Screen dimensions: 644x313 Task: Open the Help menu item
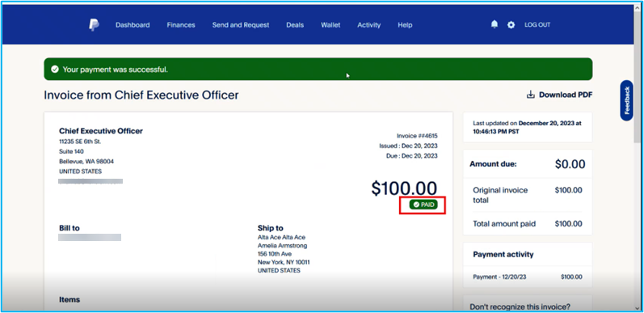point(405,25)
